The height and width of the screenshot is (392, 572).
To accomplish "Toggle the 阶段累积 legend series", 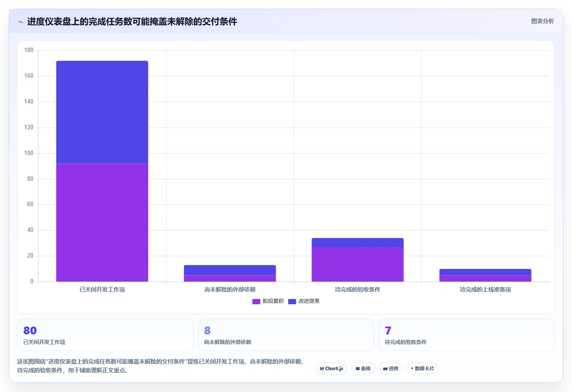I will [x=268, y=301].
